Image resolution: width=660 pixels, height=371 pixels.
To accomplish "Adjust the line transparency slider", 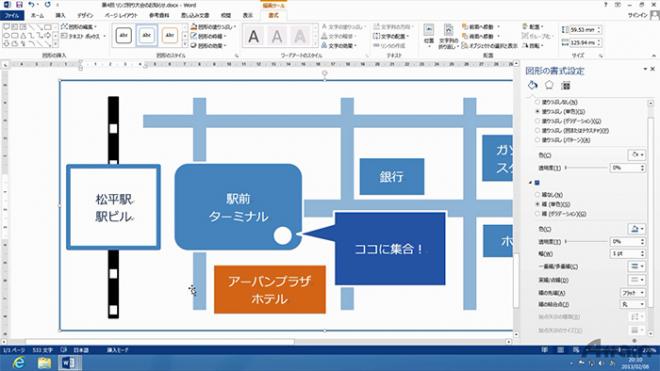I will [x=586, y=242].
